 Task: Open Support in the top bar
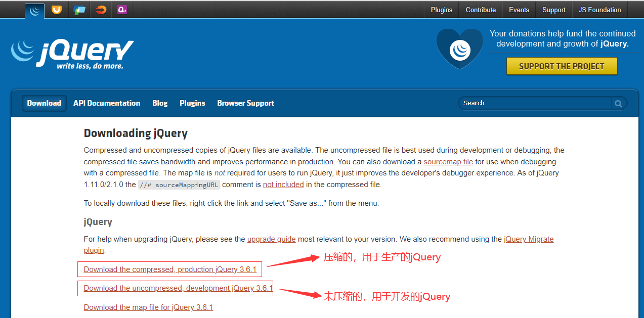pos(554,10)
